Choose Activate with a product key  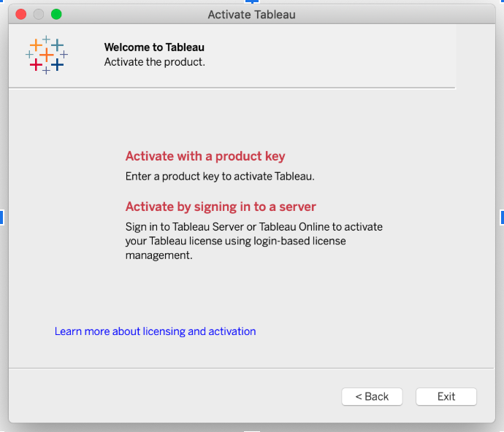pyautogui.click(x=205, y=156)
